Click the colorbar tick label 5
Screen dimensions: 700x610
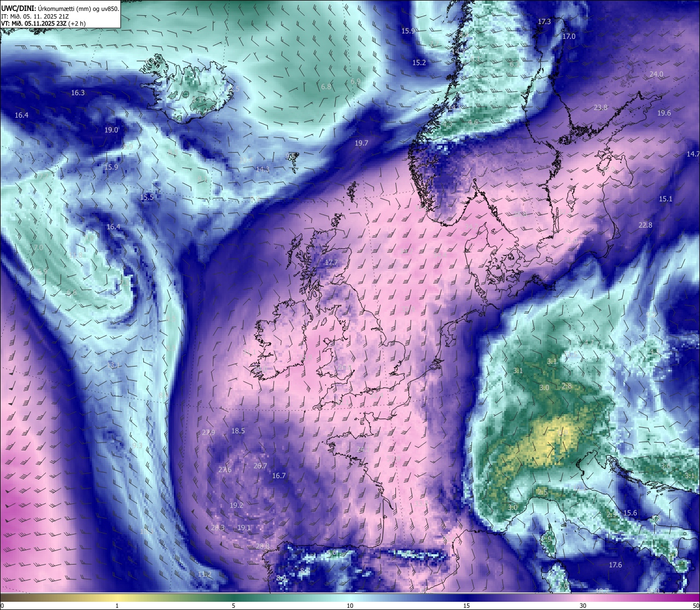[234, 606]
